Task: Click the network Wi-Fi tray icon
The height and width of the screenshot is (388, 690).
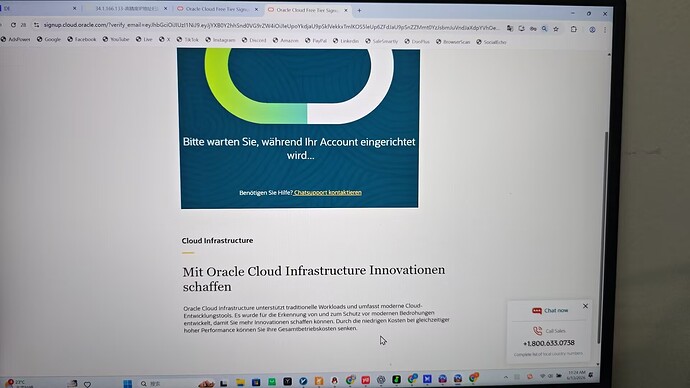Action: (542, 376)
